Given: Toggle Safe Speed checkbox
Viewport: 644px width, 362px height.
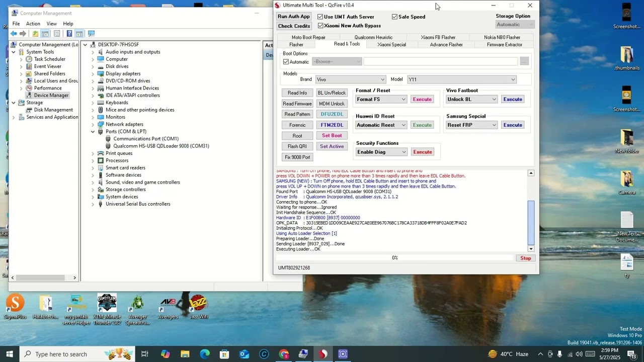Looking at the screenshot, I should [394, 17].
